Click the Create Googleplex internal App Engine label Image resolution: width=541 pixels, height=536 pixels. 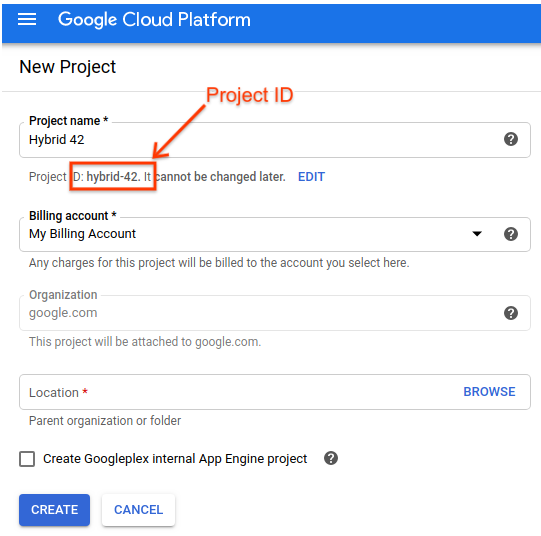tap(175, 459)
